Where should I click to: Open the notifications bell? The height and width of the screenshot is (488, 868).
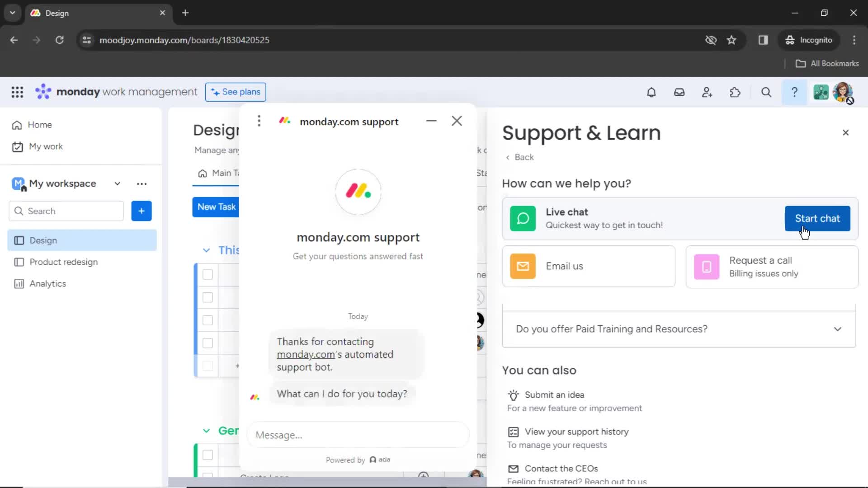(651, 92)
